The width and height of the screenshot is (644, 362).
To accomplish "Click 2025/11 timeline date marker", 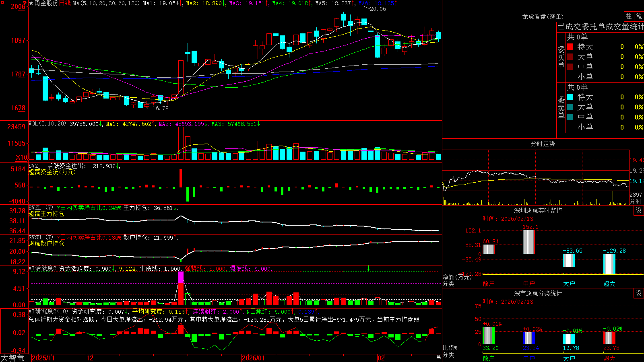I will [x=43, y=358].
